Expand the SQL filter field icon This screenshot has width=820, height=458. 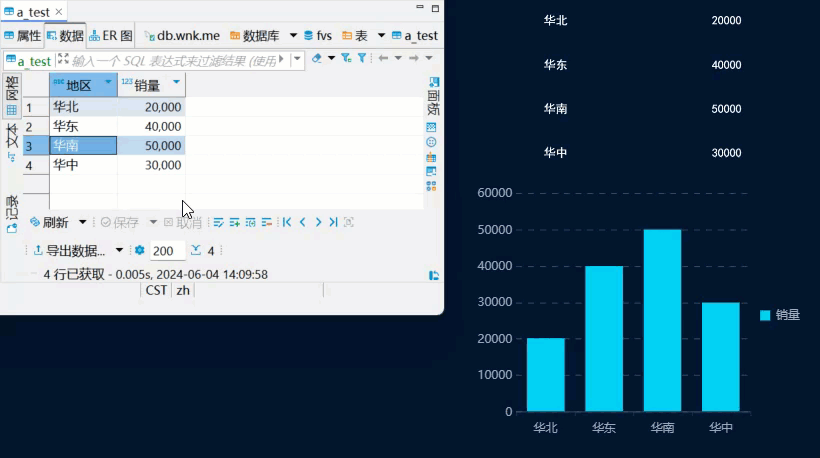tap(63, 59)
